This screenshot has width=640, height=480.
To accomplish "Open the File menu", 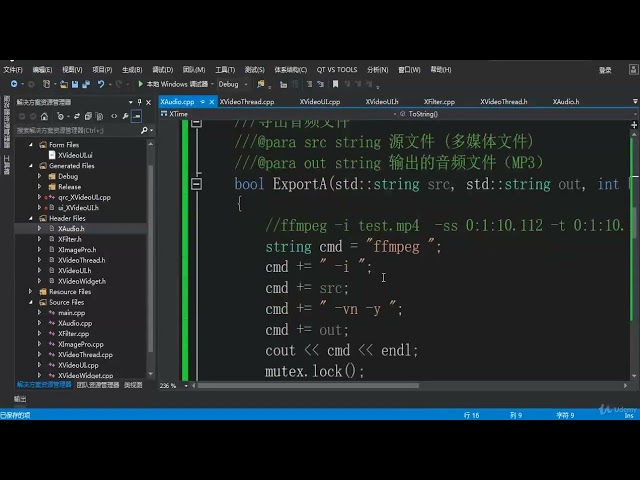I will (13, 70).
